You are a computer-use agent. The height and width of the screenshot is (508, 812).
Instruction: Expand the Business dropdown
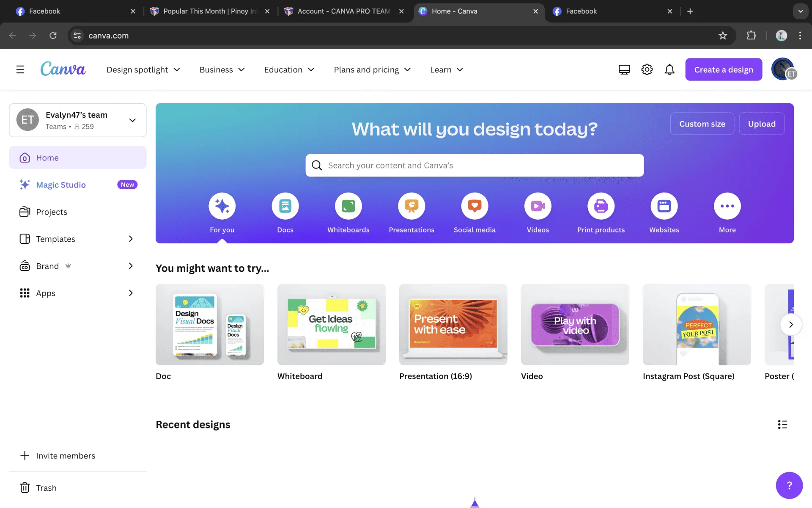(222, 69)
